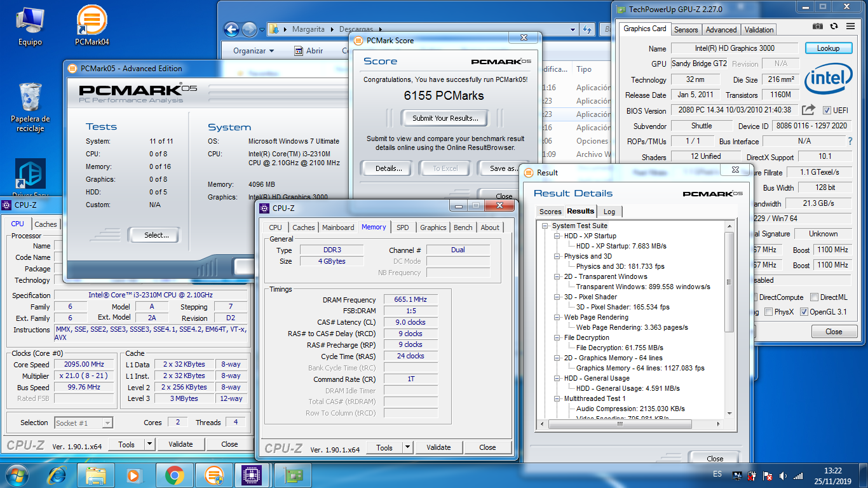Open the Bench tab in CPU-Z

point(463,227)
